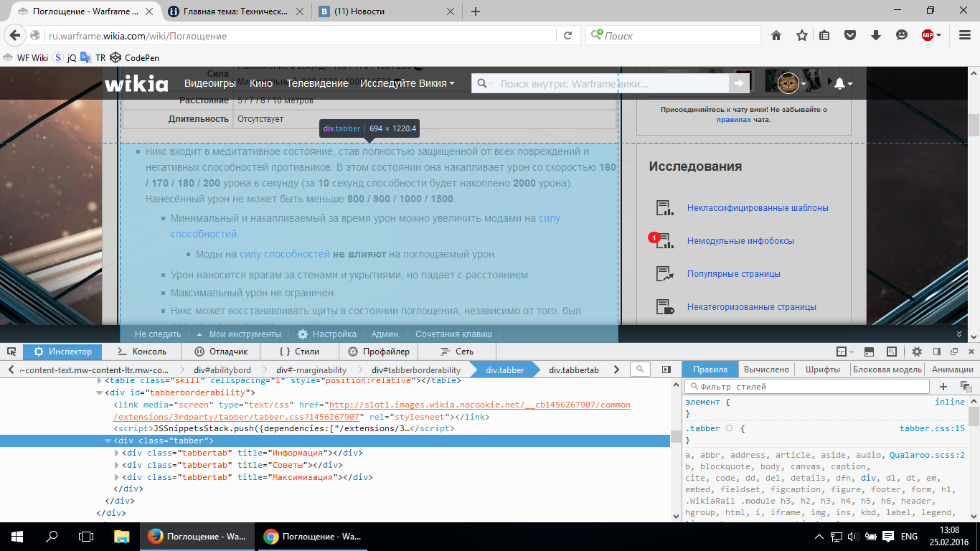This screenshot has width=980, height=551.
Task: Open Исследуйте Викия dropdown menu
Action: [407, 83]
